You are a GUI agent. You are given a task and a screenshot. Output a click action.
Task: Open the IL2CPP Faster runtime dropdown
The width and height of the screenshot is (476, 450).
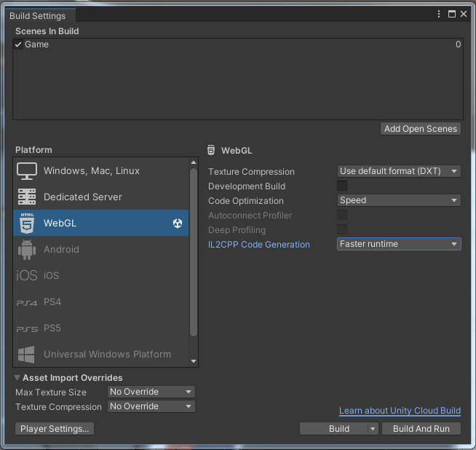click(399, 244)
